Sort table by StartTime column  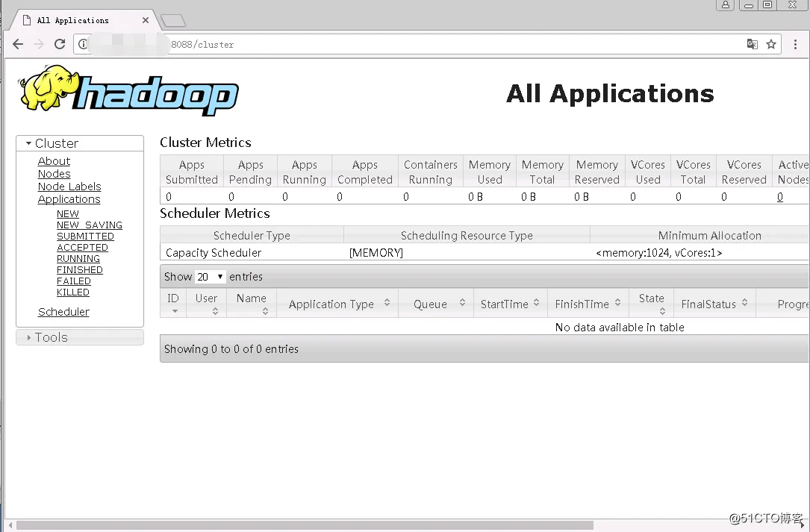(x=510, y=304)
